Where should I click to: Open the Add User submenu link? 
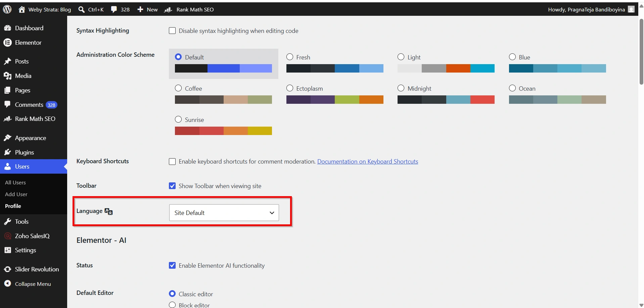click(16, 194)
